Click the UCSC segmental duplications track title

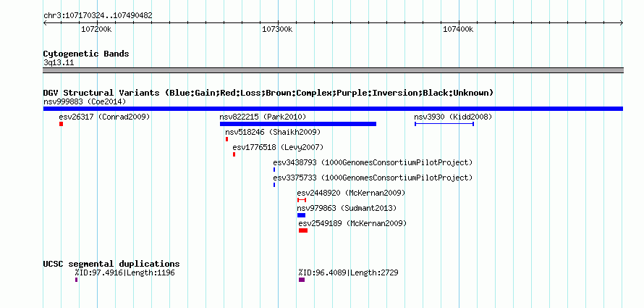pyautogui.click(x=111, y=264)
